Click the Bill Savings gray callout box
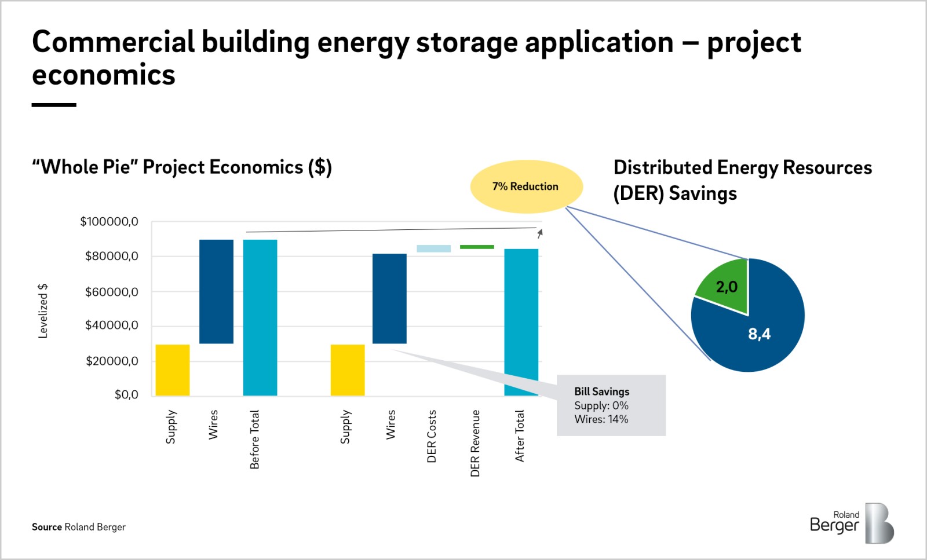This screenshot has height=560, width=927. [x=610, y=405]
